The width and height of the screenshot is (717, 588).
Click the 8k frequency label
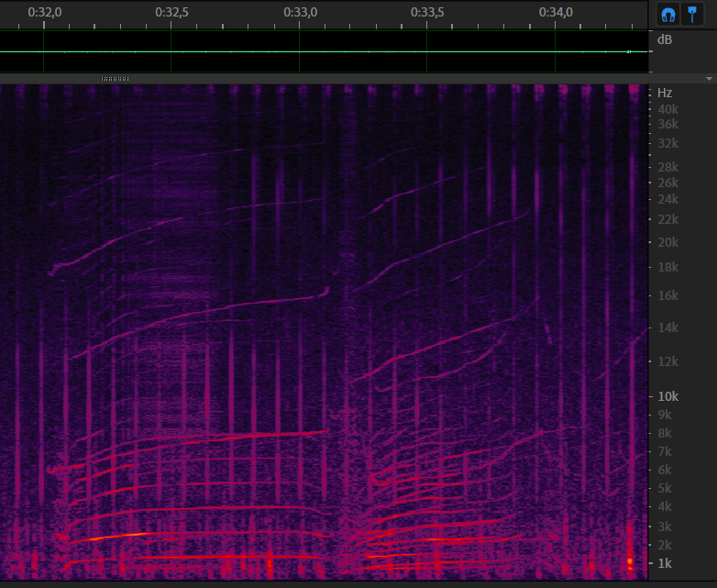665,433
